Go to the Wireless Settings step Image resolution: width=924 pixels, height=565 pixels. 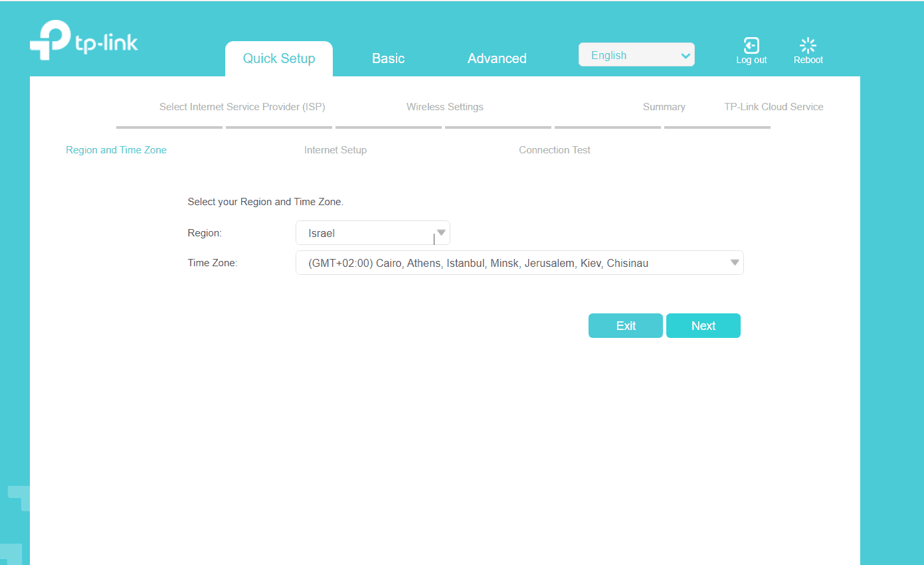coord(445,107)
